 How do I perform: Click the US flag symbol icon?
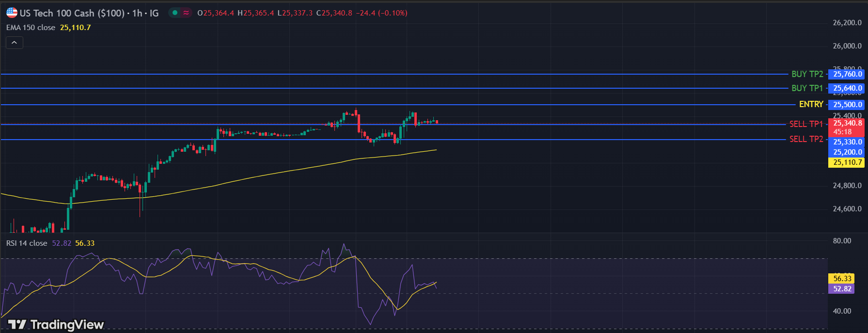pyautogui.click(x=12, y=13)
